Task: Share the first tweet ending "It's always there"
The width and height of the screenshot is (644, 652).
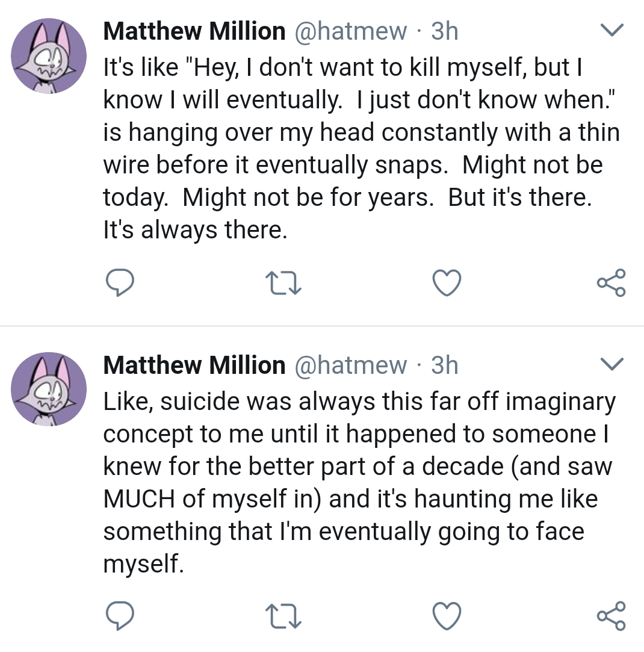Action: [611, 283]
